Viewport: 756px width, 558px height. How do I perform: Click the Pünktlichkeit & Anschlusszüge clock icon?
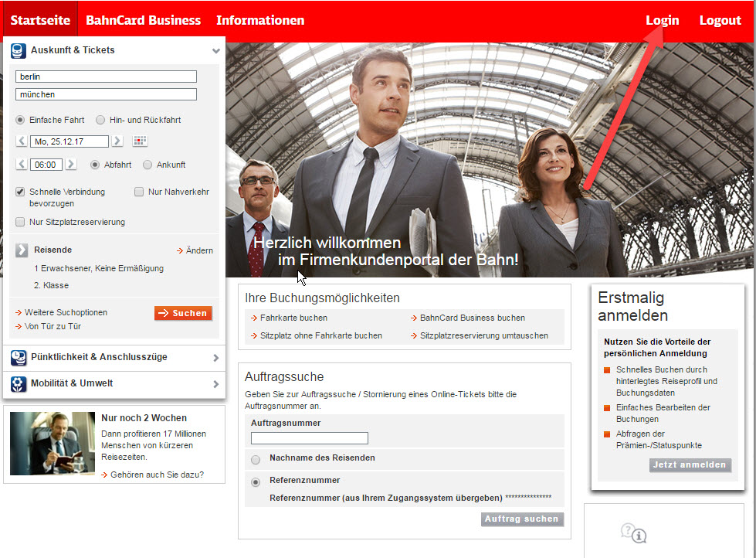coord(19,357)
